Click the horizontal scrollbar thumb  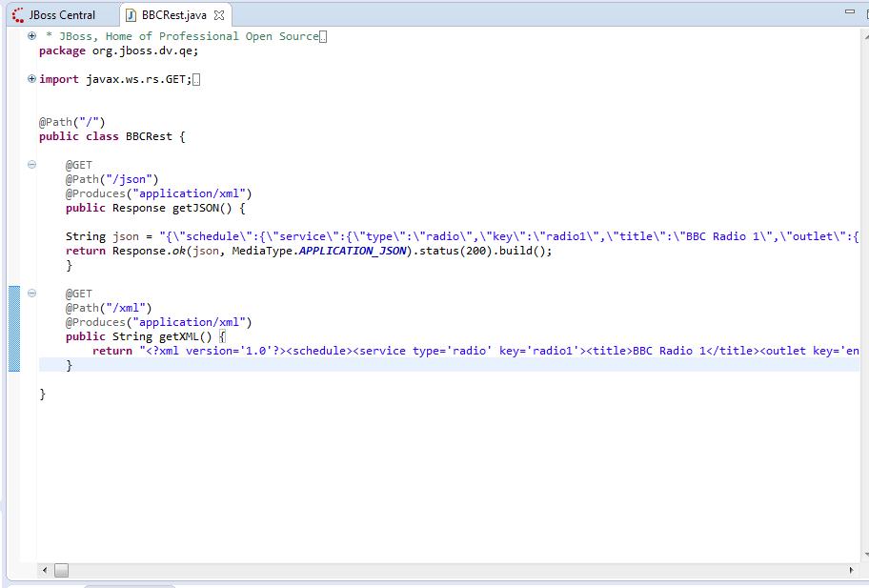tap(62, 570)
